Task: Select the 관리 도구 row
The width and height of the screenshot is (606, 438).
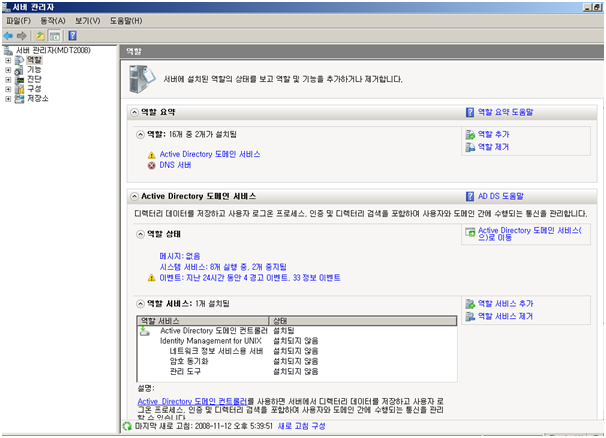Action: click(x=296, y=372)
